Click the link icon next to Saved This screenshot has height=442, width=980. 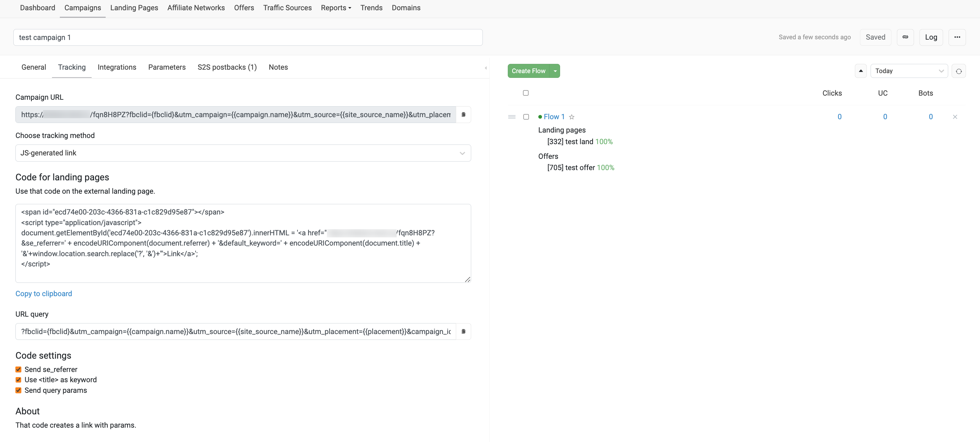coord(905,37)
